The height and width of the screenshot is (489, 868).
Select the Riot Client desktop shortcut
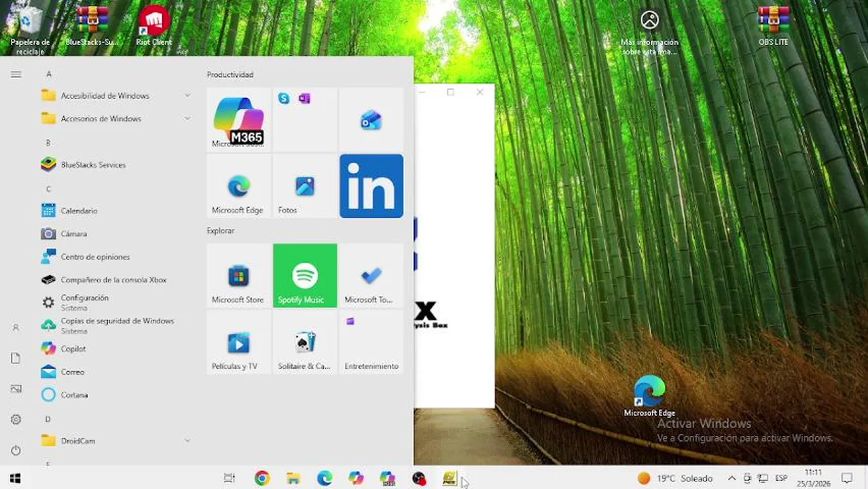[154, 26]
